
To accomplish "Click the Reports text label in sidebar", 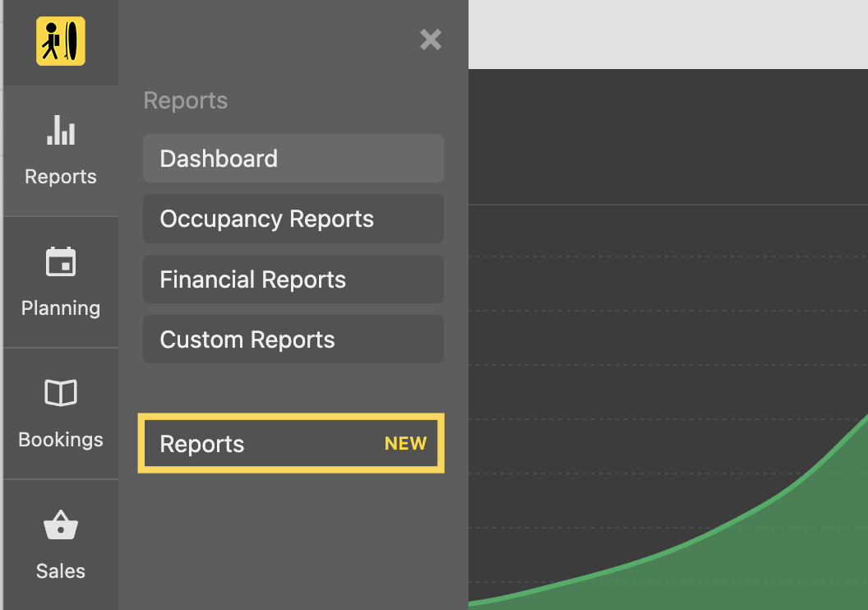I will point(61,177).
